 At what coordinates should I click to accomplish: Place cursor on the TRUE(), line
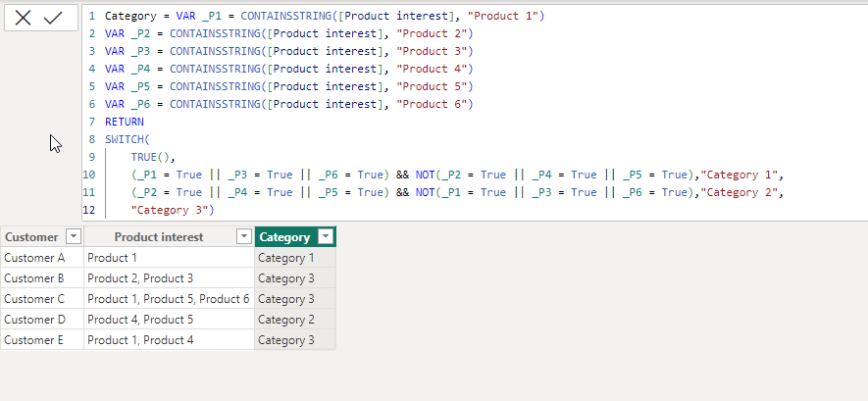click(x=153, y=157)
